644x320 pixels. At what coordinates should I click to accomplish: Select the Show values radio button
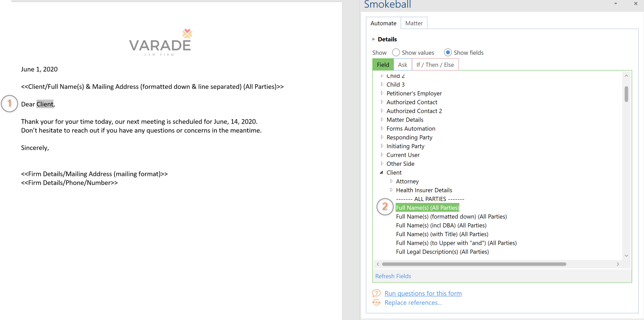[396, 52]
